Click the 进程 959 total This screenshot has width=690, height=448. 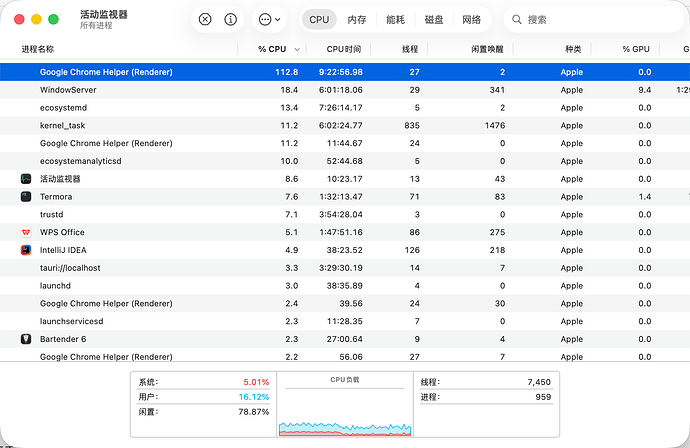tap(486, 397)
